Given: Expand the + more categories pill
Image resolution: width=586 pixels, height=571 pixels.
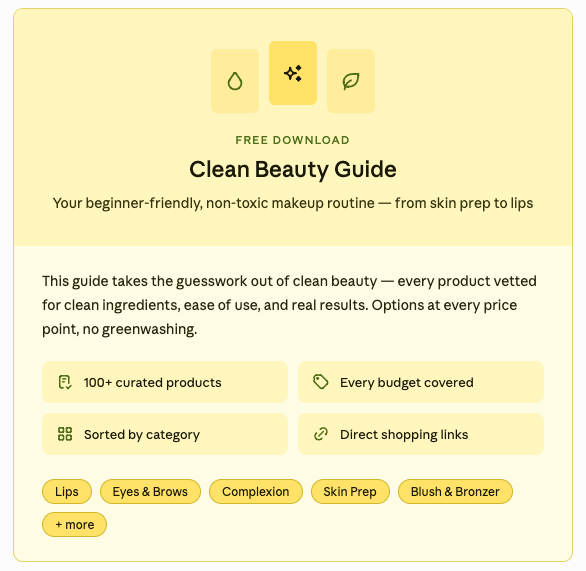Looking at the screenshot, I should (74, 524).
